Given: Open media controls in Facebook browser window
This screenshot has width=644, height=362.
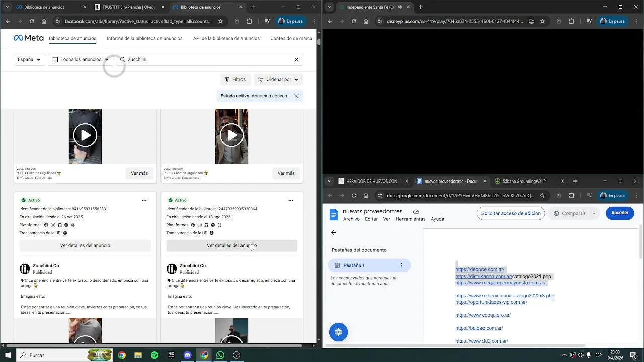Looking at the screenshot, I should click(267, 21).
